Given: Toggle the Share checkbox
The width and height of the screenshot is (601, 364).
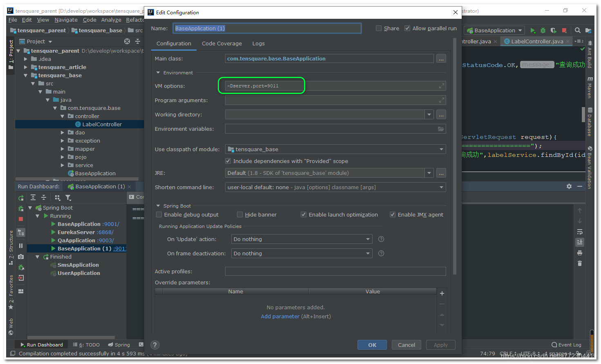Looking at the screenshot, I should point(379,28).
